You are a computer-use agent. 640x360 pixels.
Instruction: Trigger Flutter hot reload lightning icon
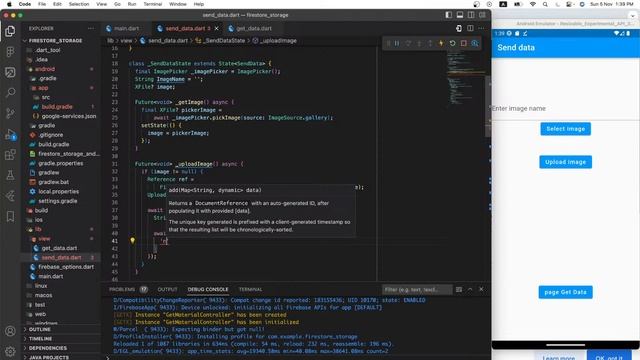click(441, 43)
